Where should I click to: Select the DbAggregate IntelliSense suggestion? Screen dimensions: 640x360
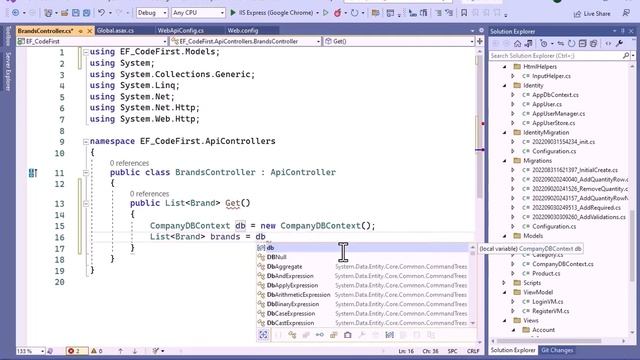pyautogui.click(x=362, y=267)
